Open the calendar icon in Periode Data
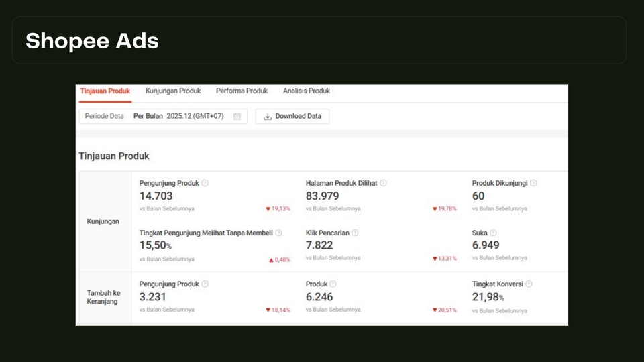This screenshot has width=644, height=362. coord(237,117)
